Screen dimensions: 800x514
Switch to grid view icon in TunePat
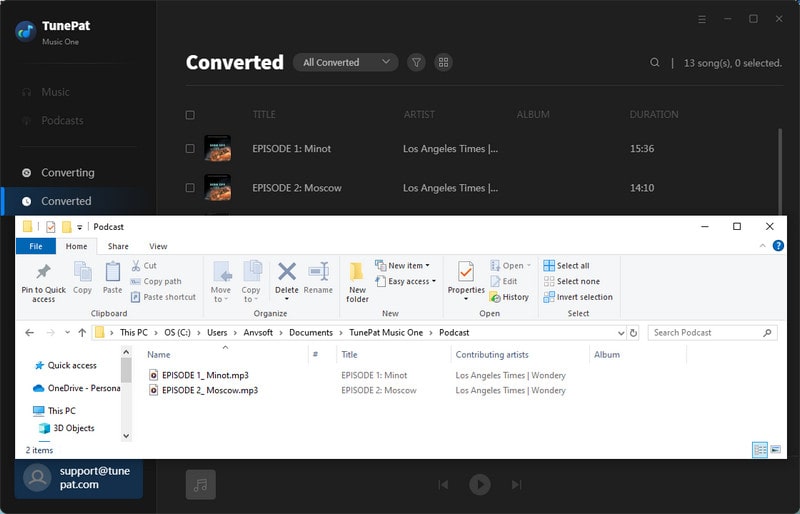(443, 62)
